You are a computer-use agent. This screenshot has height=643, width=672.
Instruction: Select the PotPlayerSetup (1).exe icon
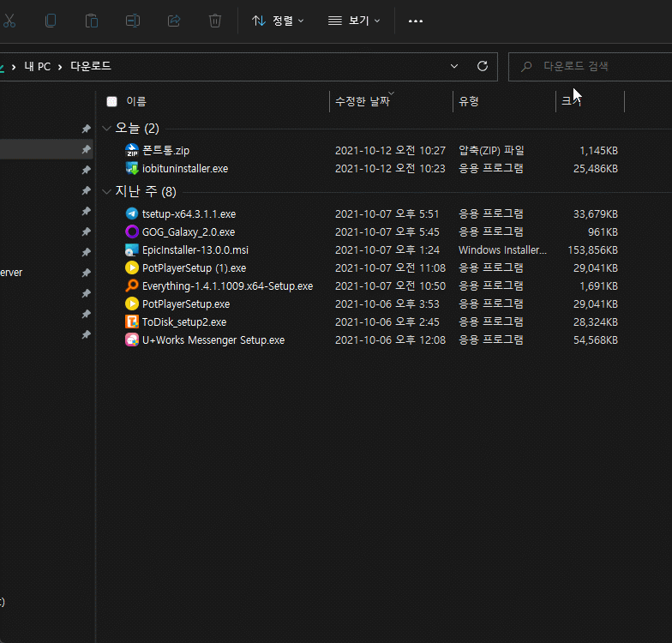tap(132, 267)
